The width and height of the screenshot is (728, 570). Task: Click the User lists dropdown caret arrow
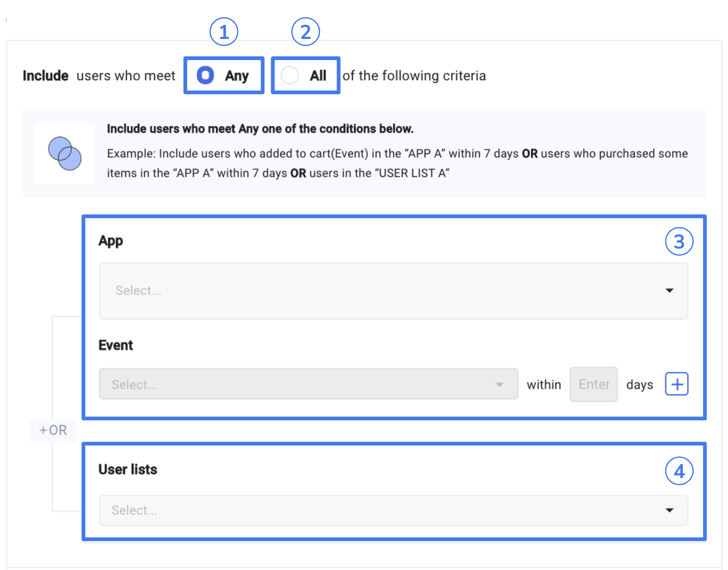tap(669, 510)
